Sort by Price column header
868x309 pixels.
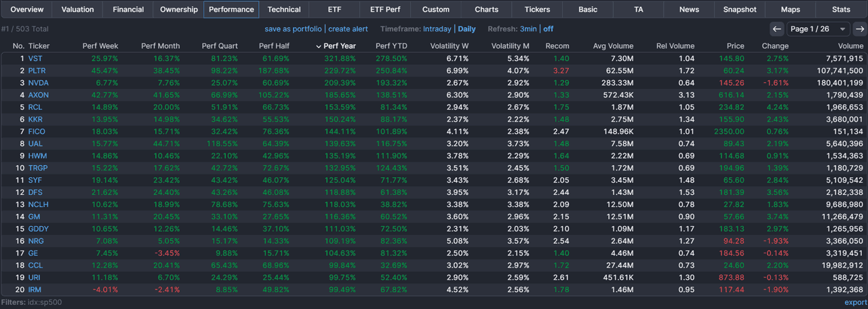point(735,46)
